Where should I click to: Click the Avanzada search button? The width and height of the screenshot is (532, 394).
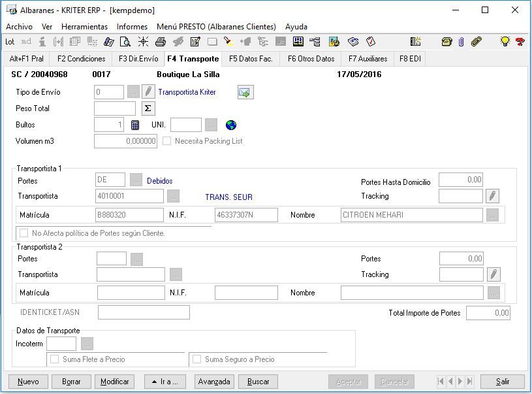pos(214,382)
